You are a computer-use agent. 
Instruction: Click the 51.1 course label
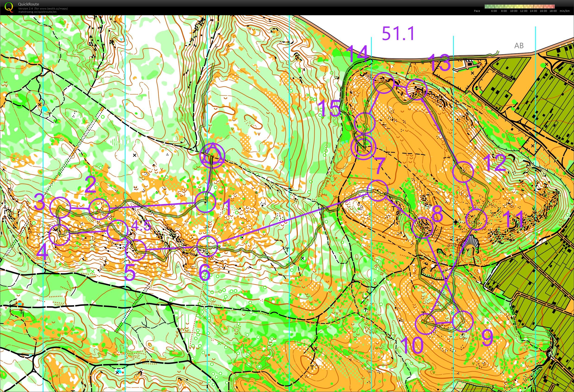point(398,34)
